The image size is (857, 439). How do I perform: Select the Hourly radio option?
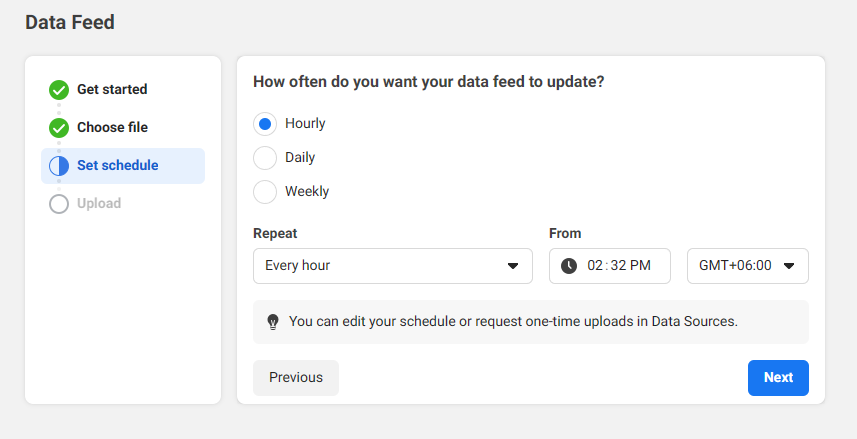coord(265,124)
